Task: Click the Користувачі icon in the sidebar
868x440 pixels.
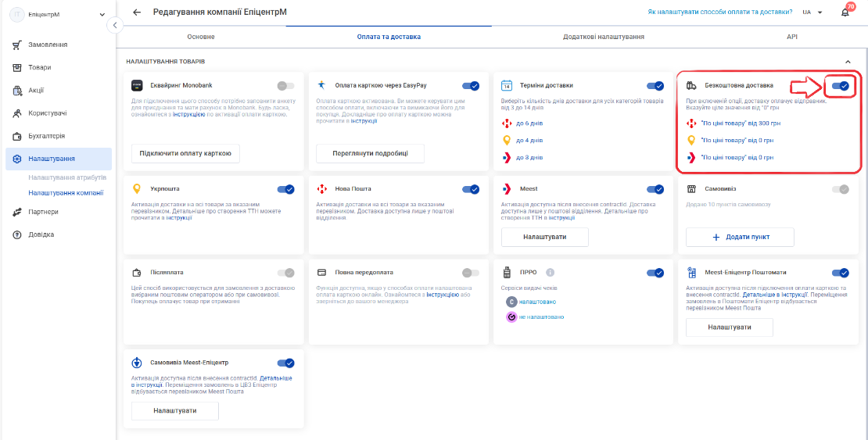Action: (16, 113)
